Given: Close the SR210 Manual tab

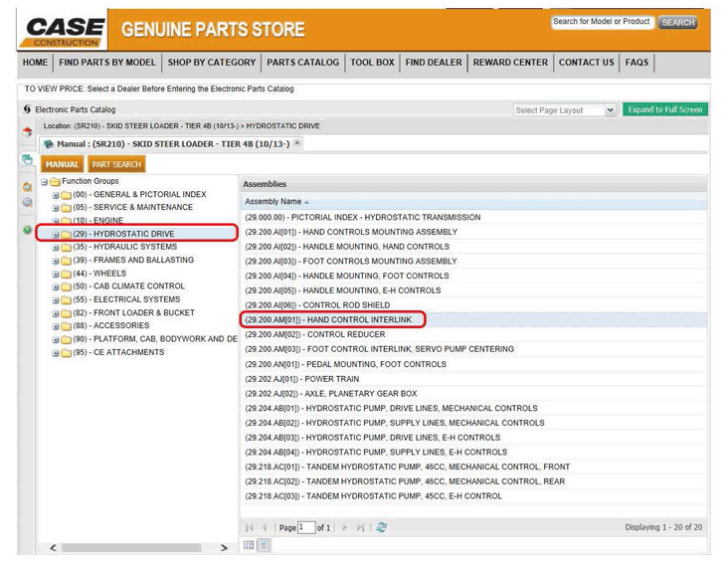Looking at the screenshot, I should 296,144.
